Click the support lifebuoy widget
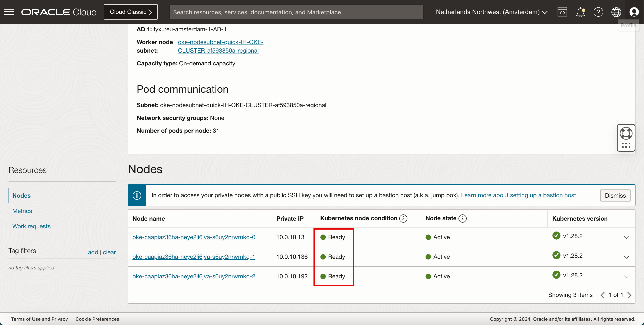 click(x=626, y=134)
